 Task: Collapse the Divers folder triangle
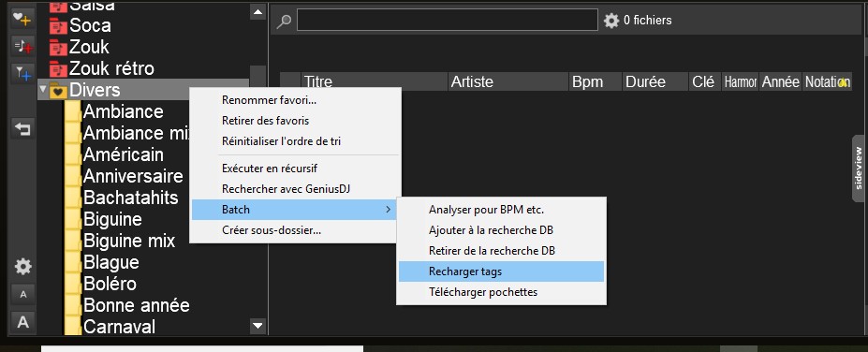[x=43, y=89]
